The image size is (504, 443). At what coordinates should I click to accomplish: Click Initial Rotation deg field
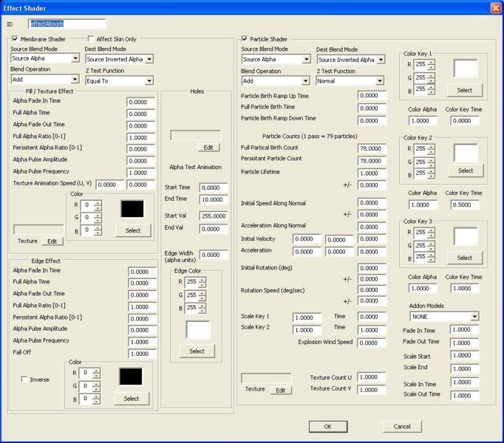[x=372, y=268]
